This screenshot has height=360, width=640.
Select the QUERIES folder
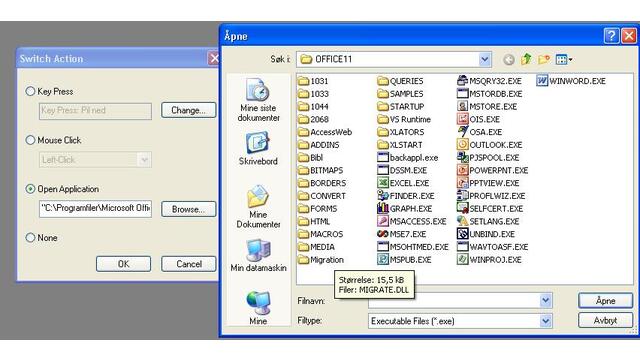[400, 81]
